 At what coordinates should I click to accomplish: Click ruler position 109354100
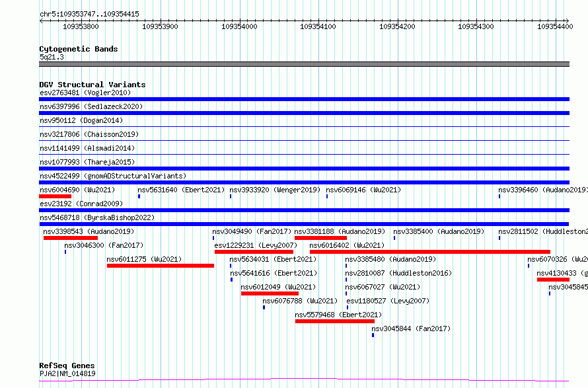click(318, 26)
